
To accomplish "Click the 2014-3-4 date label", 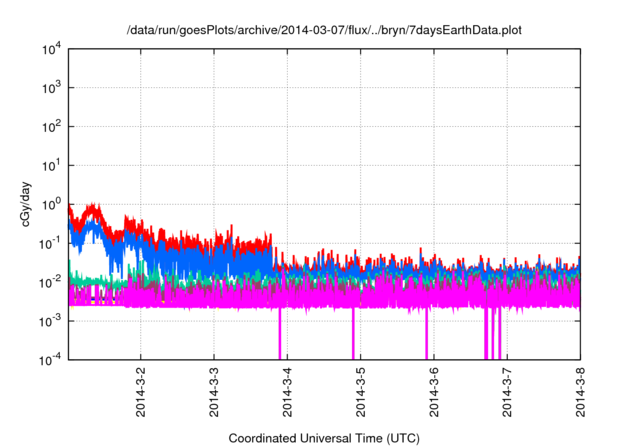I will (287, 392).
